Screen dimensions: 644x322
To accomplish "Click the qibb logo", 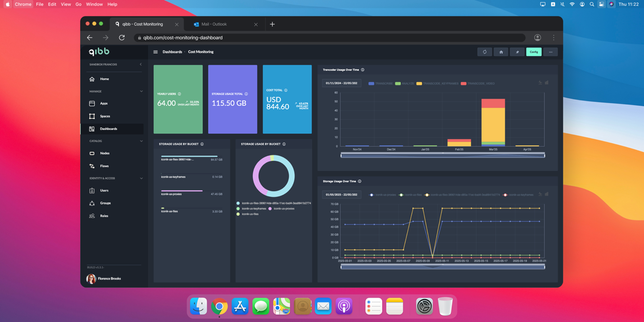I will 99,51.
